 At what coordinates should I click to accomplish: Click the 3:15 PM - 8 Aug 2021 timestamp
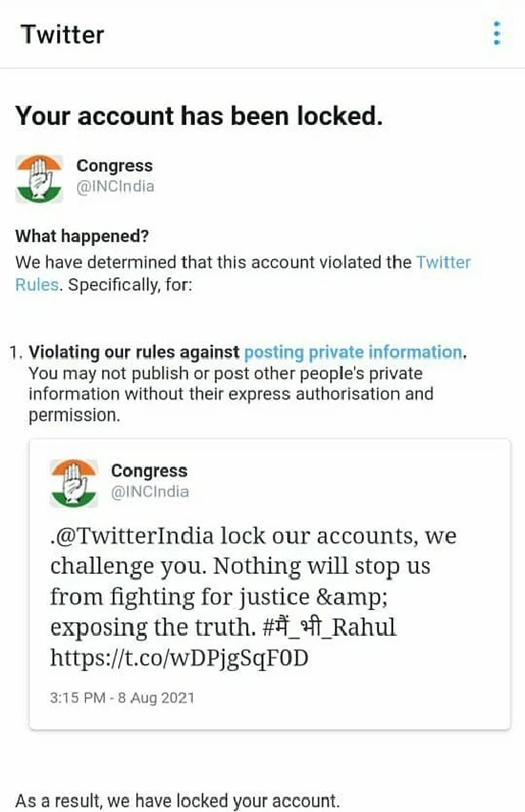(122, 697)
